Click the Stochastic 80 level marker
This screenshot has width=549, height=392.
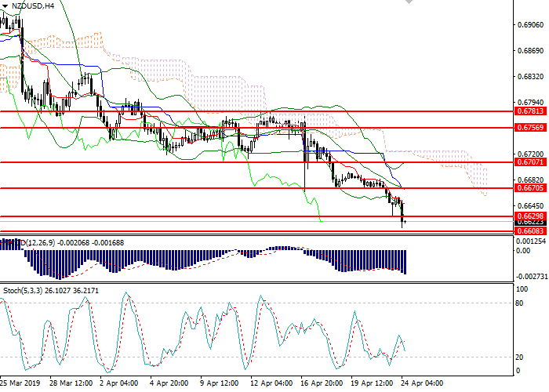pos(519,303)
